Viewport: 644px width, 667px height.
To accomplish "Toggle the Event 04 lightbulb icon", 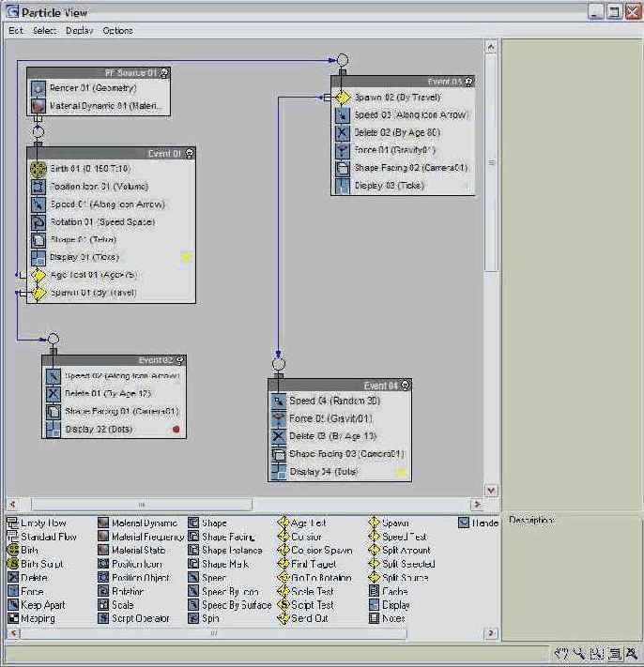I will point(406,386).
